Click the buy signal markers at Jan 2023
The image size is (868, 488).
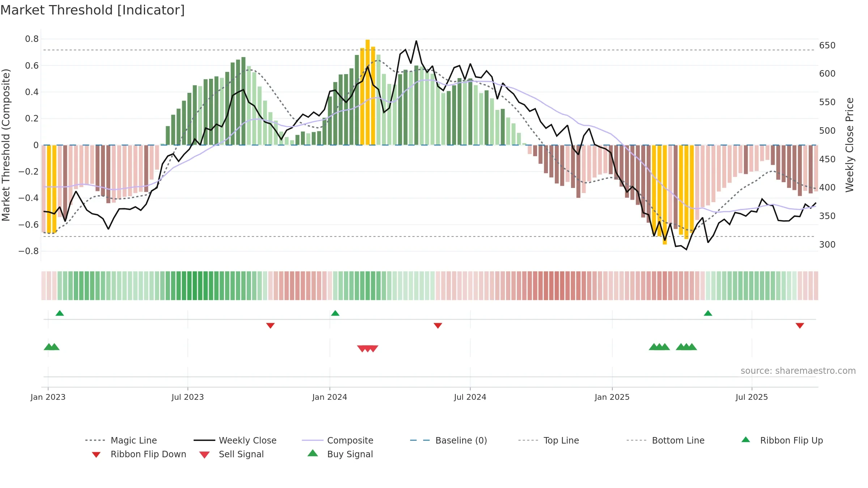pos(51,347)
